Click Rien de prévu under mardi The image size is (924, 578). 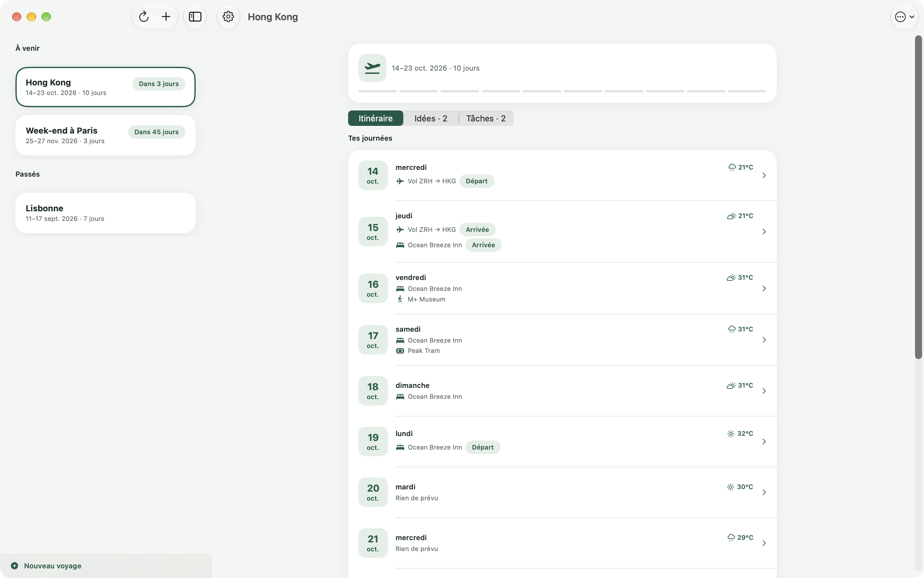416,498
